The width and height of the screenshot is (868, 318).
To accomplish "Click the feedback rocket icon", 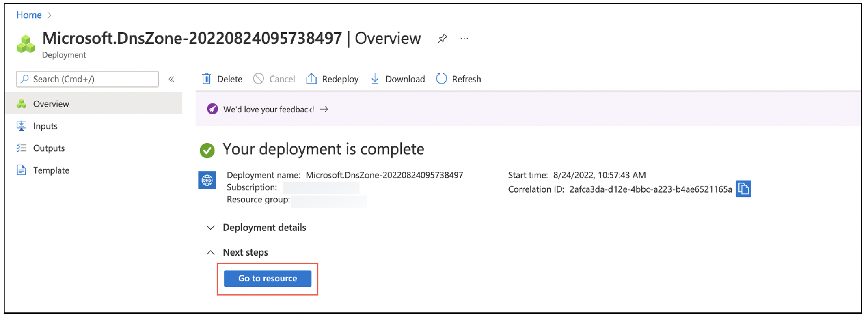I will [212, 109].
